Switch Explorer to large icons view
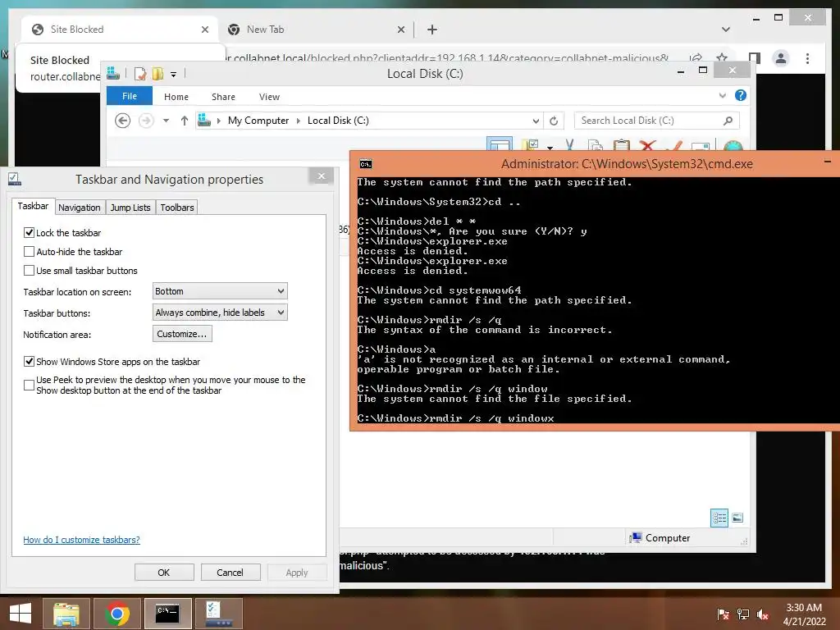Image resolution: width=840 pixels, height=630 pixels. (737, 518)
